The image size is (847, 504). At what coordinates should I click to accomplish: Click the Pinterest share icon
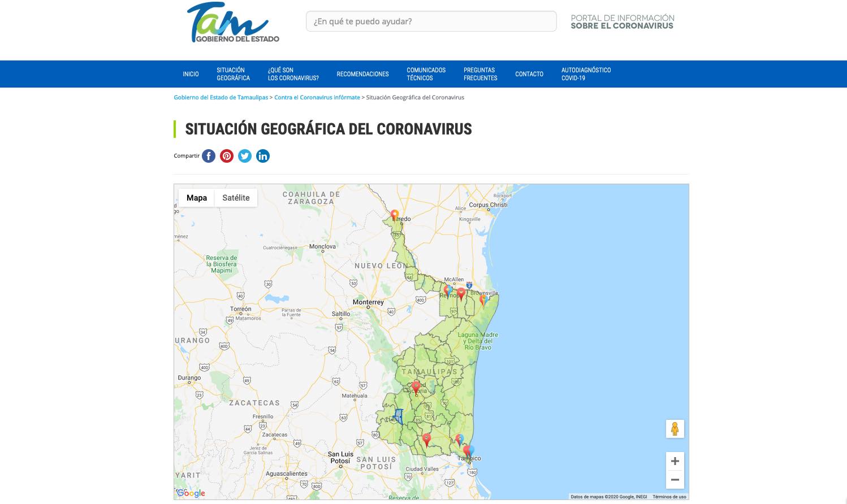click(x=227, y=156)
